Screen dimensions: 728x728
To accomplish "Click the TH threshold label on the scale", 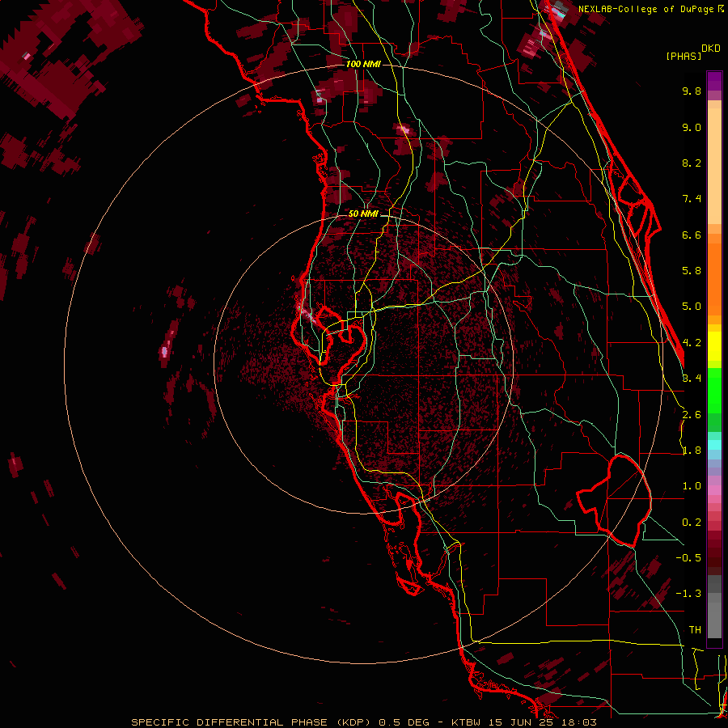I will coord(695,630).
